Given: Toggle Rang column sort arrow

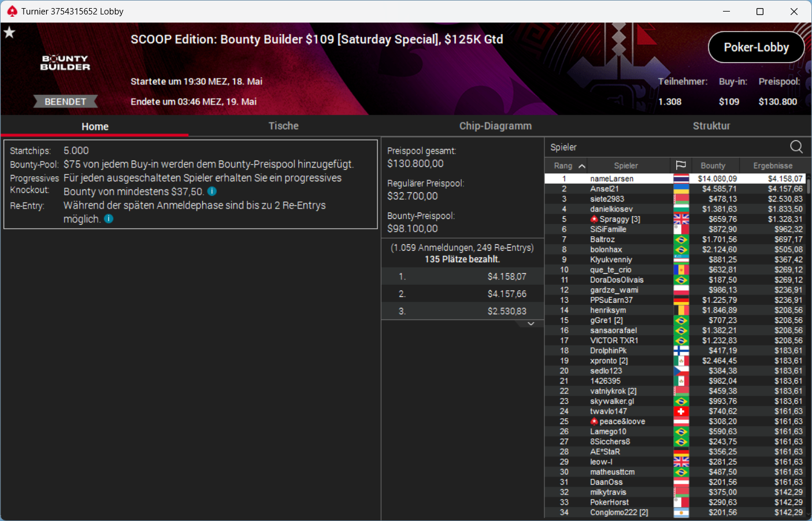Looking at the screenshot, I should pos(582,166).
